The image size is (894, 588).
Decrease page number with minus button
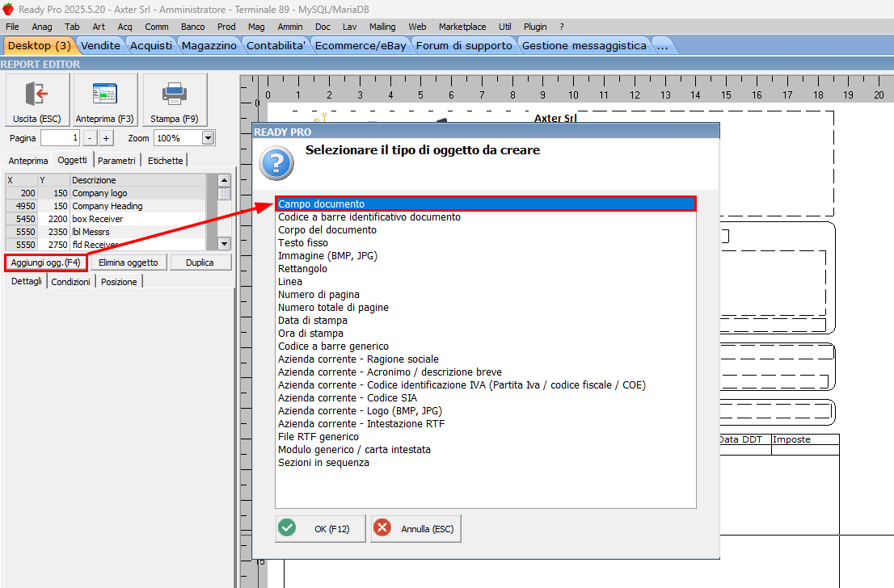coord(90,138)
